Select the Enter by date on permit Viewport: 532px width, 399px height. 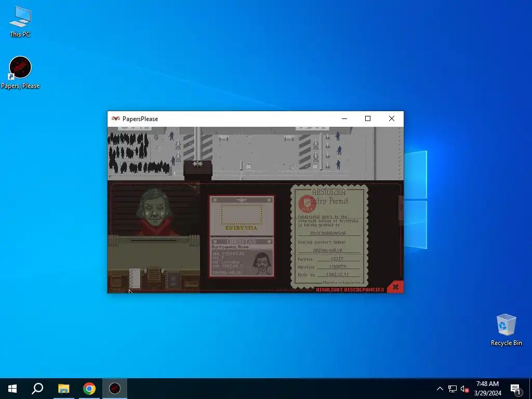[337, 274]
